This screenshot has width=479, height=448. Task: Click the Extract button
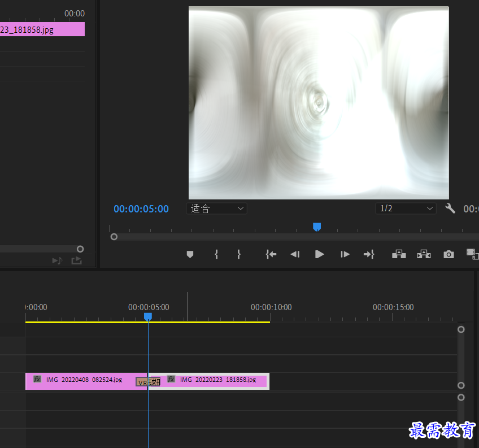(x=424, y=254)
